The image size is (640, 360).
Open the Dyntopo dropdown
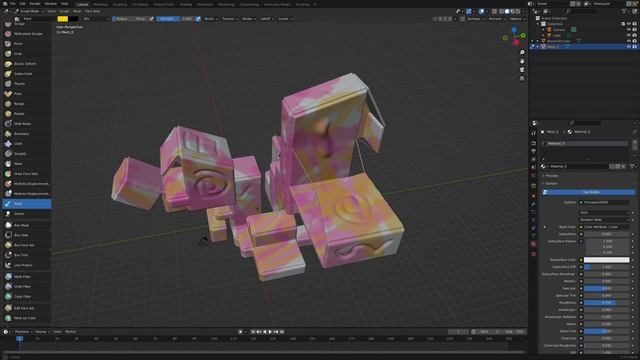click(x=475, y=19)
